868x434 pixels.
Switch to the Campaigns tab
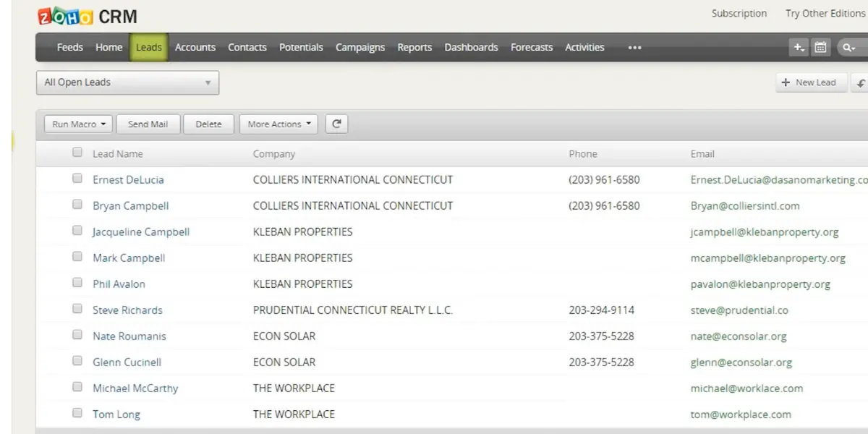tap(360, 48)
